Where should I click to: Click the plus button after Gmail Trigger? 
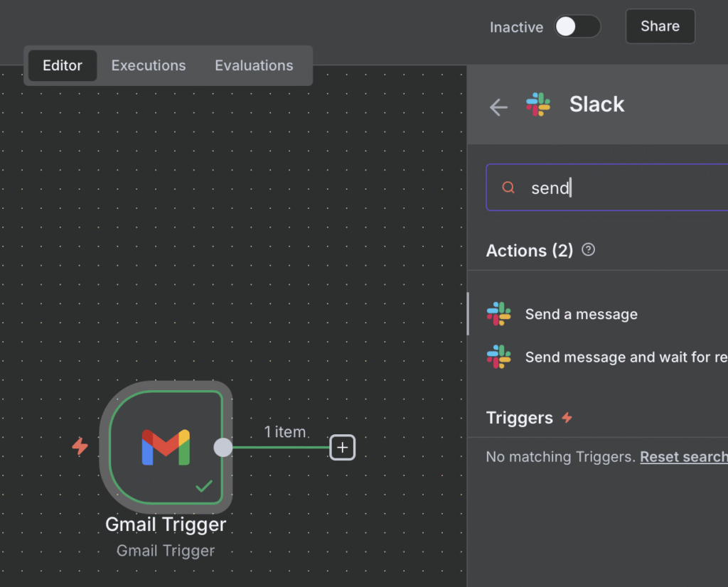click(x=342, y=447)
